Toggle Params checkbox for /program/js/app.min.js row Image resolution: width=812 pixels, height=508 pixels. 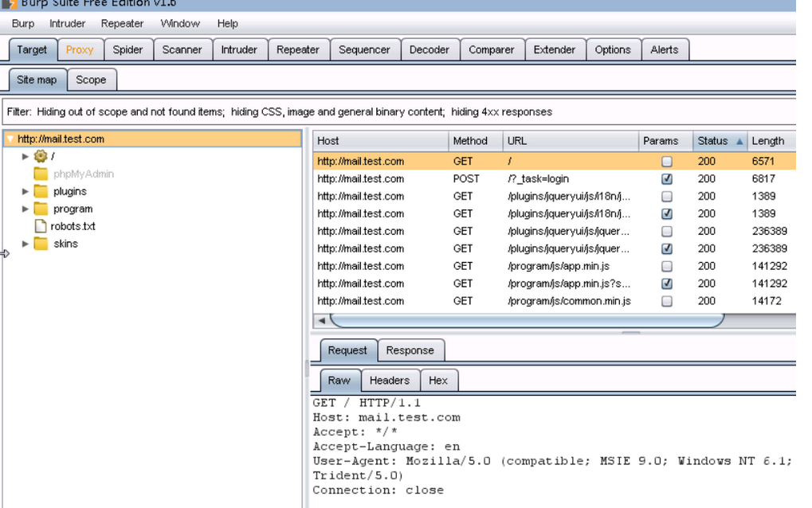[667, 267]
